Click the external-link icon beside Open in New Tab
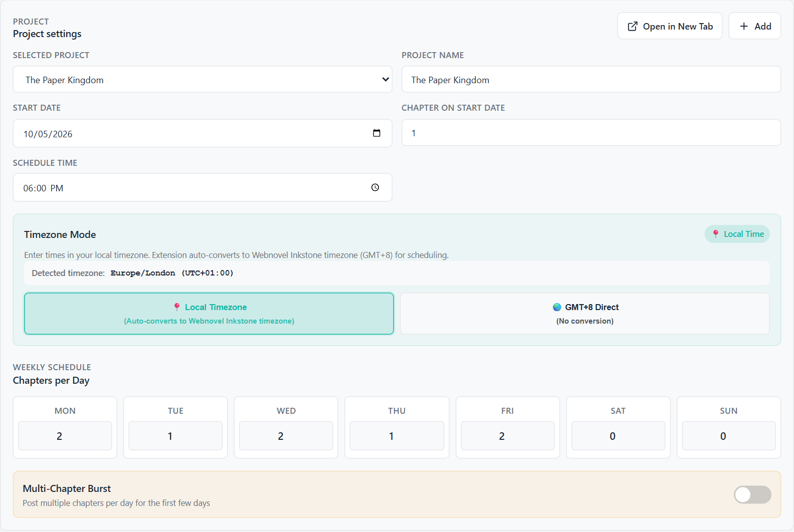 pyautogui.click(x=633, y=26)
